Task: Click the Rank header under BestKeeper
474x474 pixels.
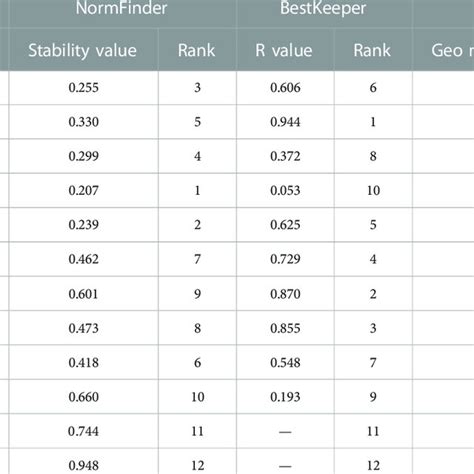Action: tap(372, 51)
